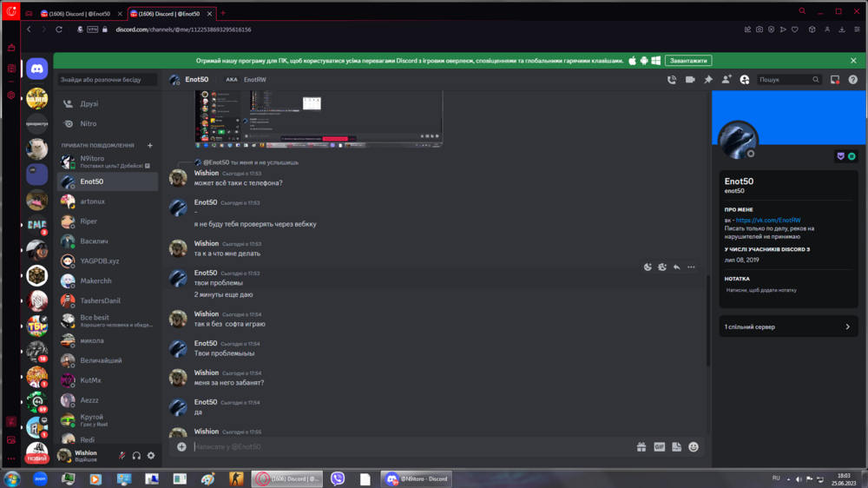Reload the browser page
Viewport: 868px width, 488px height.
point(59,30)
